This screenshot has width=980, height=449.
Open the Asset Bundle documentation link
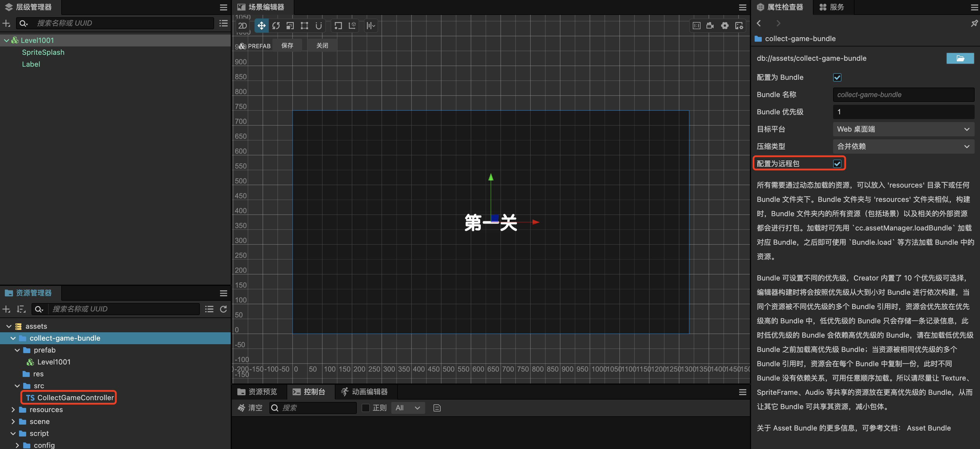click(x=928, y=428)
